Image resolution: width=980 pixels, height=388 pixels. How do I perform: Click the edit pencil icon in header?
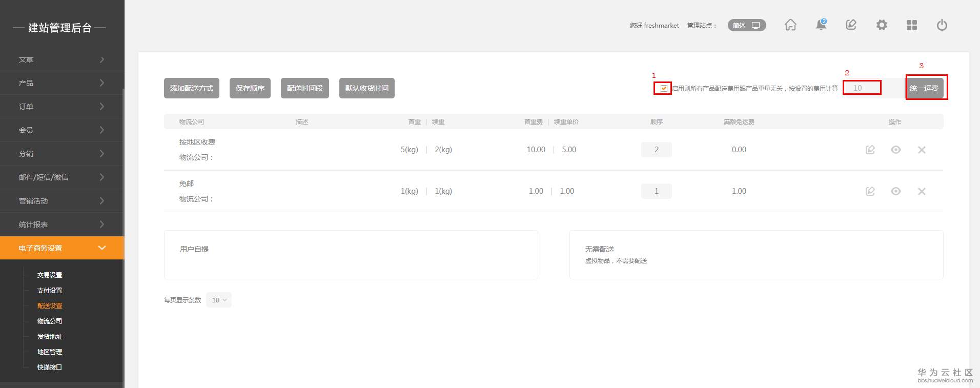coord(851,25)
